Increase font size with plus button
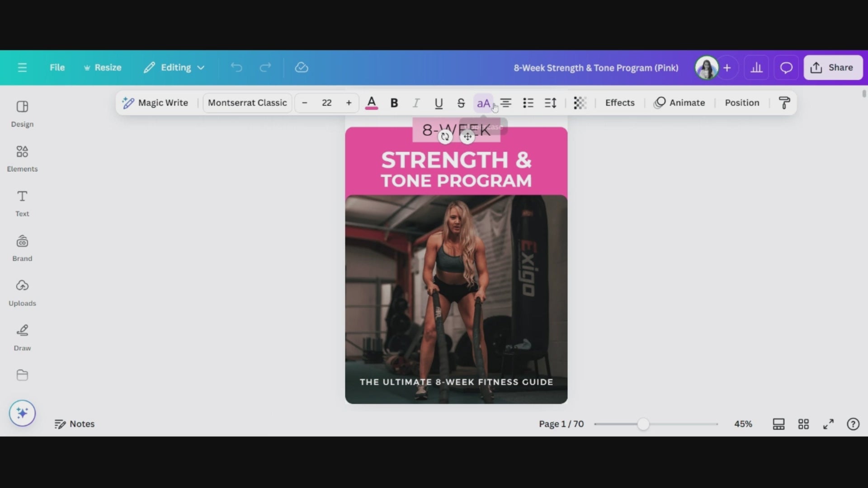 (x=349, y=103)
